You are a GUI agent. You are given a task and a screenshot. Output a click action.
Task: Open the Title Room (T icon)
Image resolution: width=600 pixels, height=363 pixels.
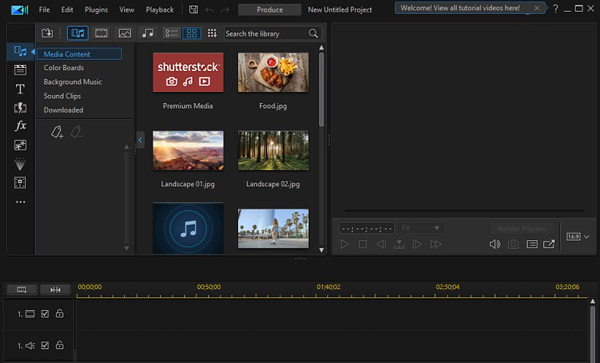(x=20, y=89)
